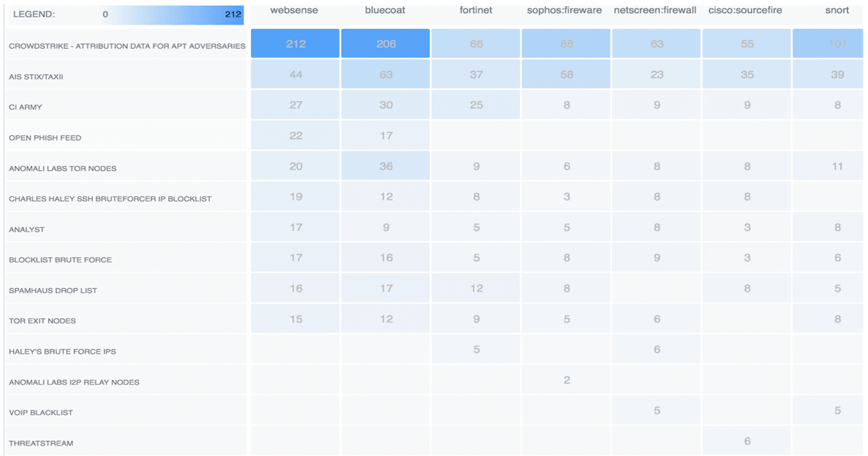The width and height of the screenshot is (868, 456).
Task: Click Anomali Labs Tor Nodes snort cell 11
Action: point(830,166)
